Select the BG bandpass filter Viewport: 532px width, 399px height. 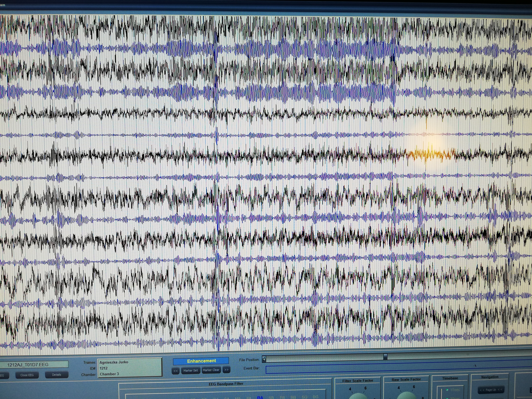pos(316,397)
